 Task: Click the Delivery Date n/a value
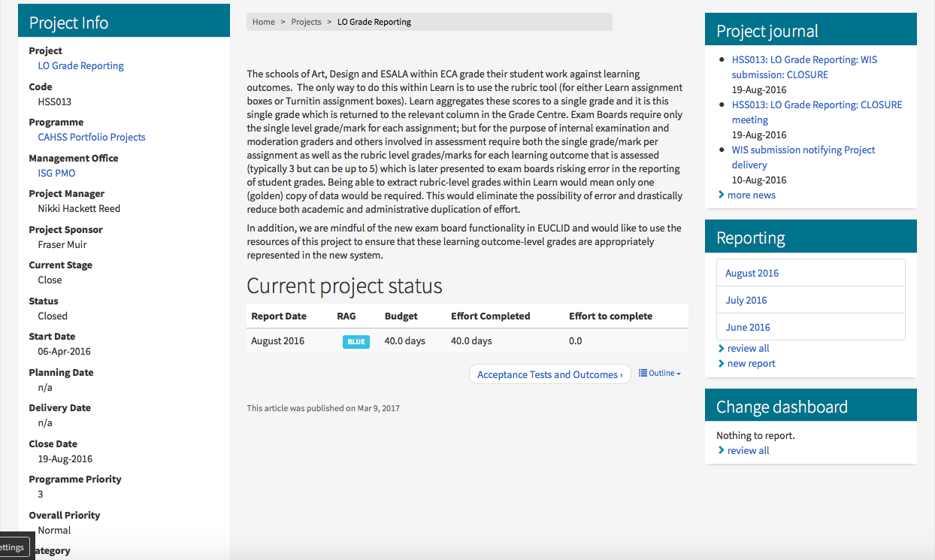[x=45, y=422]
